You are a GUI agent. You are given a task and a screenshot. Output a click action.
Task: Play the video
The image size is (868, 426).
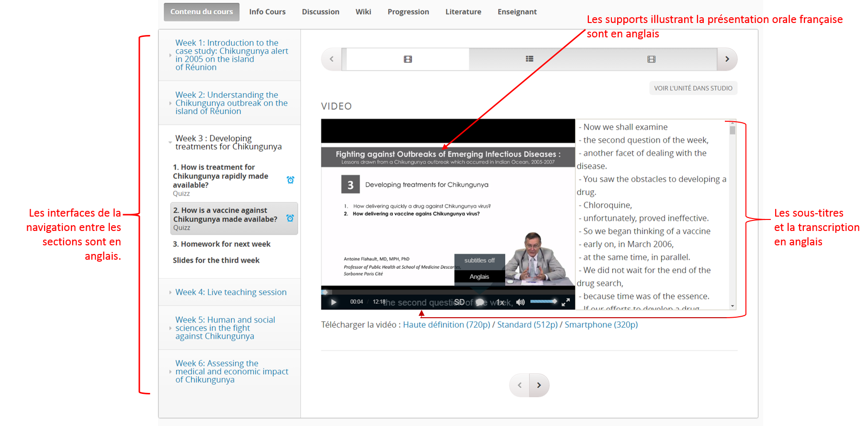coord(334,302)
